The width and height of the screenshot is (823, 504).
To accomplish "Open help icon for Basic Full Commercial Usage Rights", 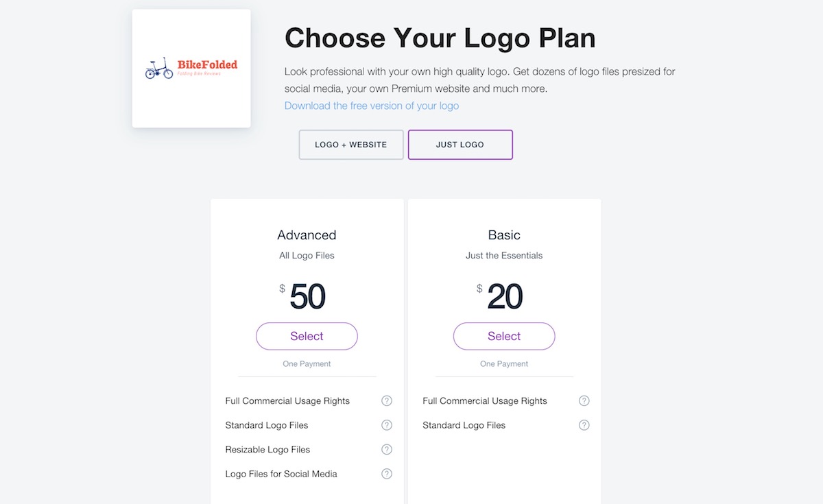I will tap(584, 400).
